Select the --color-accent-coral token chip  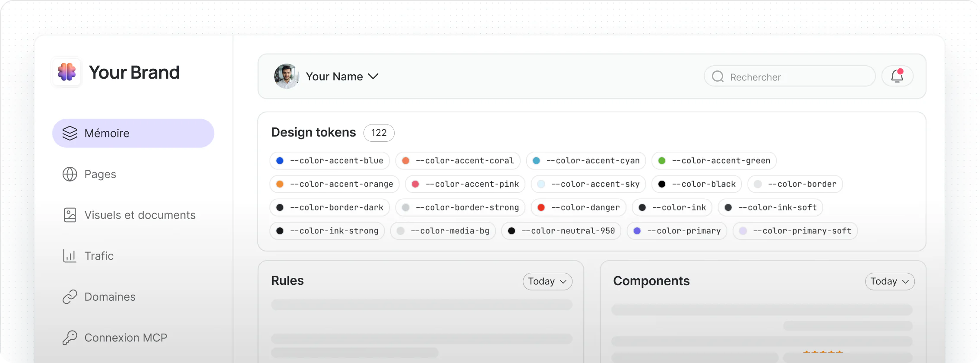[458, 161]
